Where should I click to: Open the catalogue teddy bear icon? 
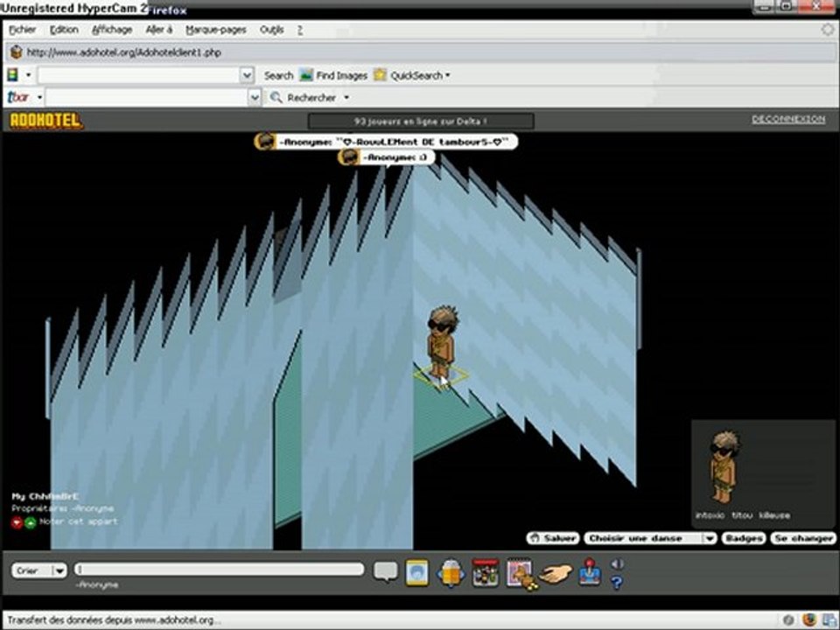520,573
